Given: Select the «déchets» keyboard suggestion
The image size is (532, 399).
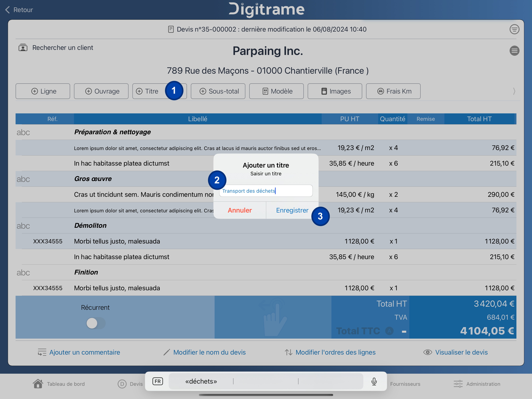Looking at the screenshot, I should point(201,381).
